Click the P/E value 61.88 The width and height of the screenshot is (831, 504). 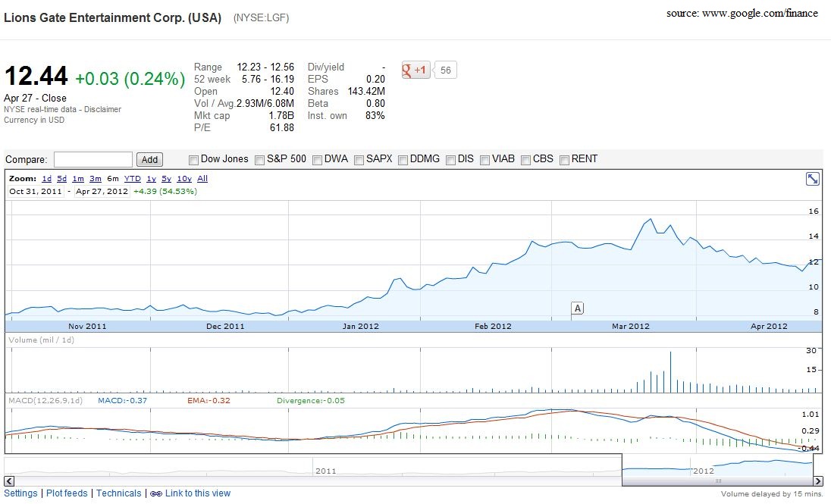pyautogui.click(x=282, y=128)
